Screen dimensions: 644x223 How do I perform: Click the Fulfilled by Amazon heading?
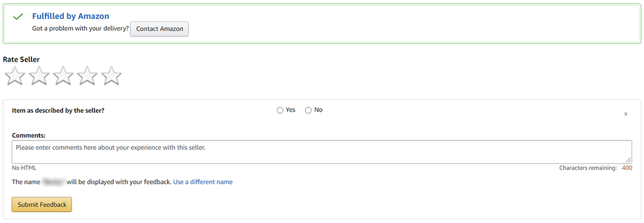point(70,16)
